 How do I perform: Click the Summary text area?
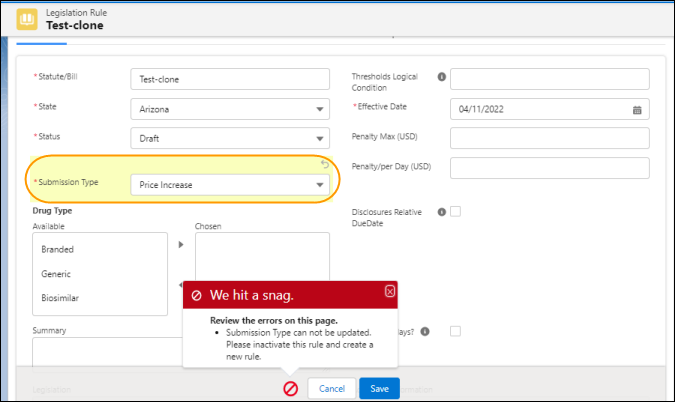[x=108, y=354]
